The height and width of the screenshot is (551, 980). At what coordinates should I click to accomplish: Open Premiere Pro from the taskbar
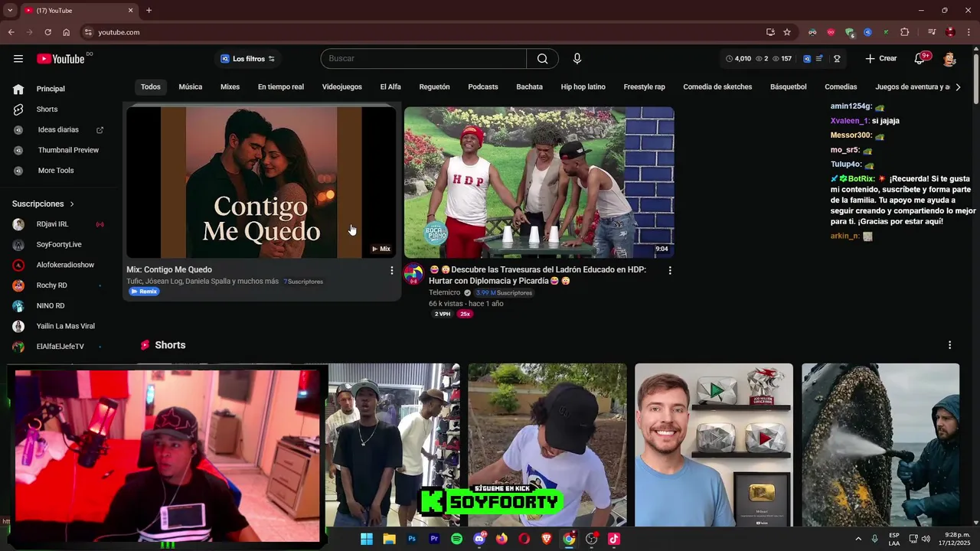(434, 539)
